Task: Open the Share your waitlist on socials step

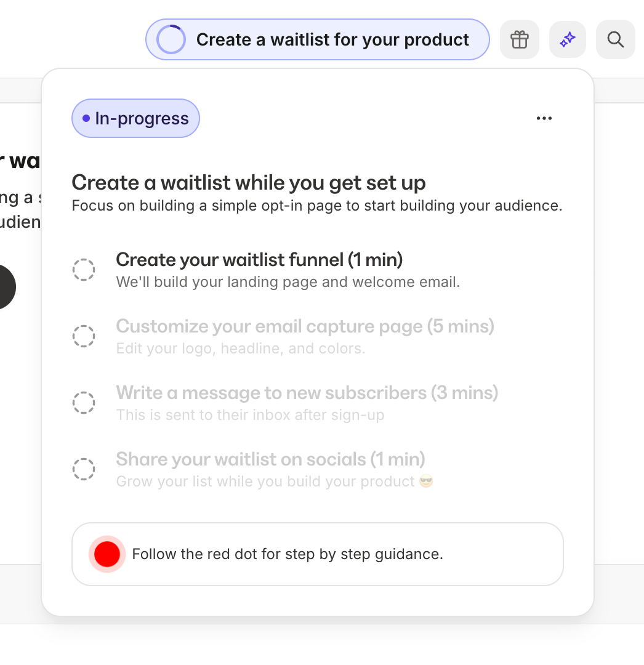Action: [270, 459]
